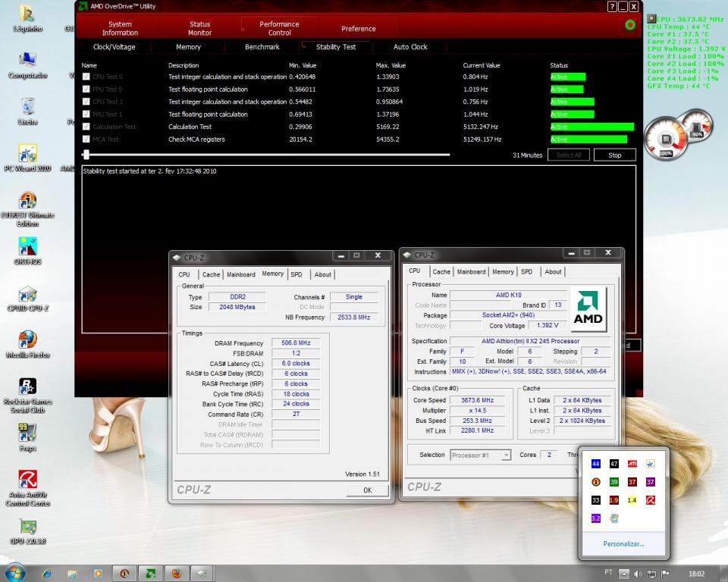Select the Benchmark sub-tab
728x582 pixels.
tap(262, 47)
